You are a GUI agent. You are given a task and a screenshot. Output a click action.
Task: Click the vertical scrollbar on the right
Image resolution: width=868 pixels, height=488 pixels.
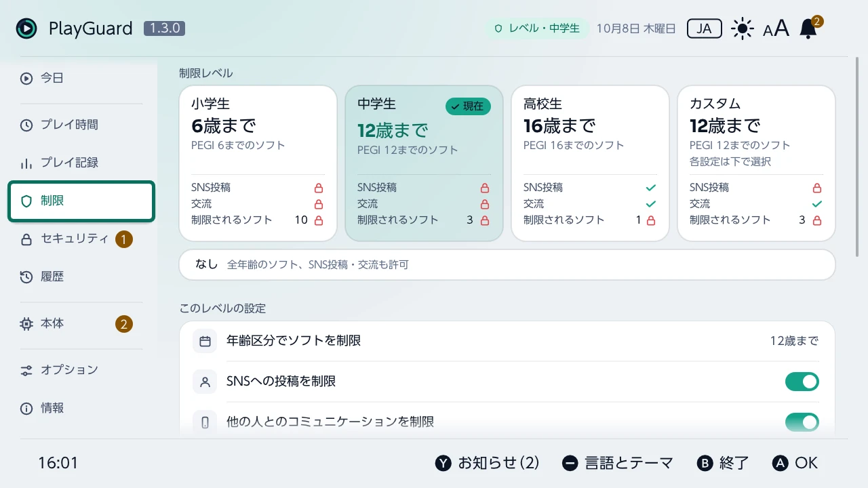click(x=859, y=156)
